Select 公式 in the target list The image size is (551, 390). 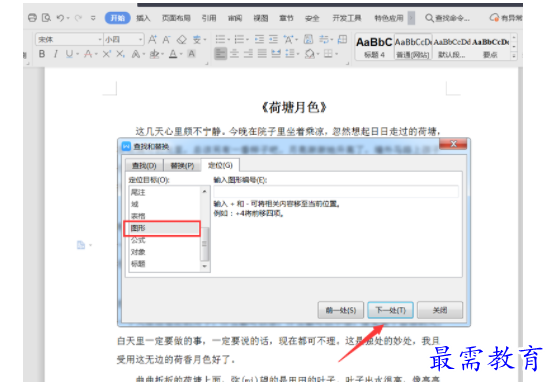click(164, 240)
